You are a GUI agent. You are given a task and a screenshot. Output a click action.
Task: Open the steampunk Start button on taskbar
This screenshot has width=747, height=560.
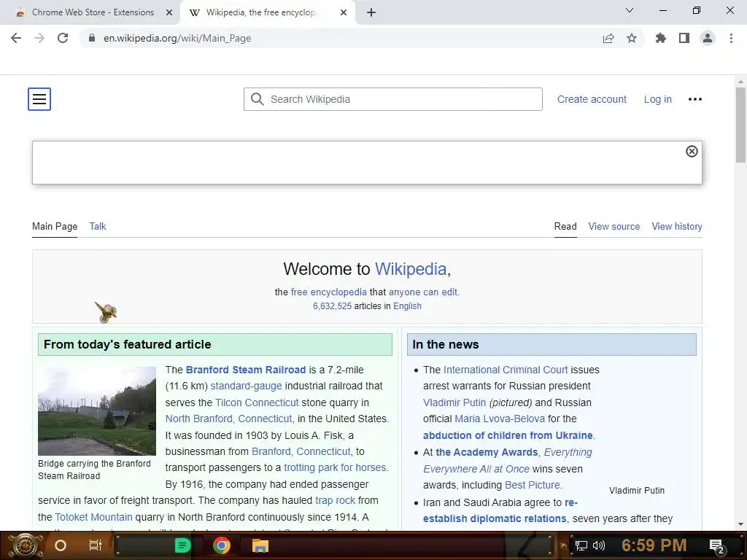(x=26, y=545)
